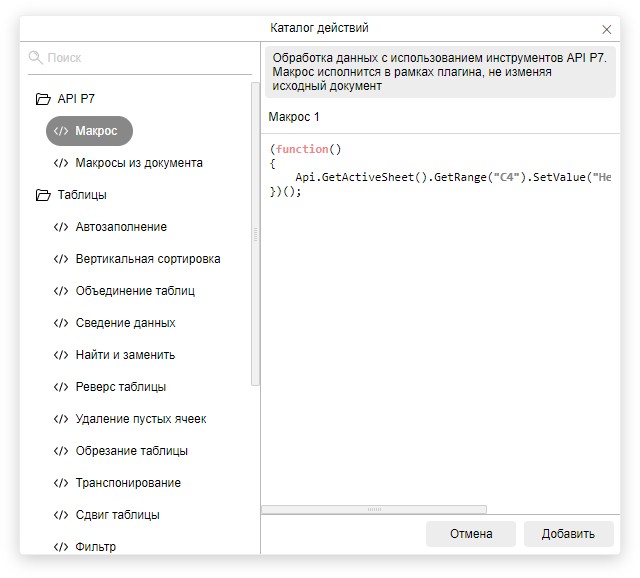Collapse the Таблицы folder group
The width and height of the screenshot is (640, 578).
(43, 195)
